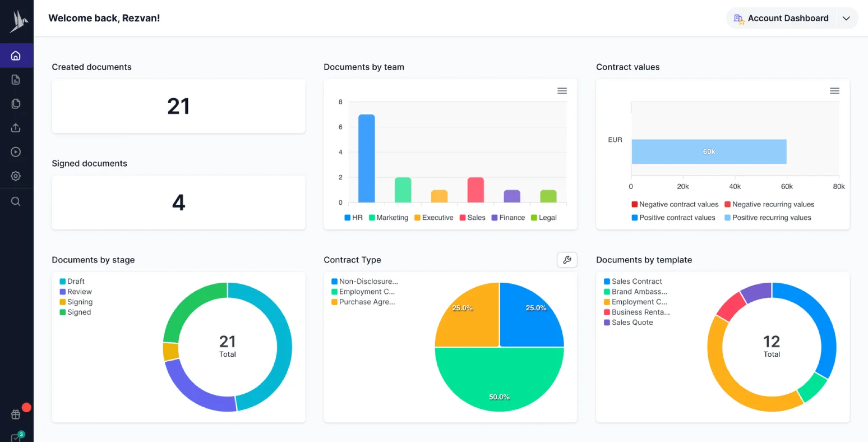This screenshot has width=868, height=442.
Task: Click the orange Executive bar
Action: [x=440, y=196]
